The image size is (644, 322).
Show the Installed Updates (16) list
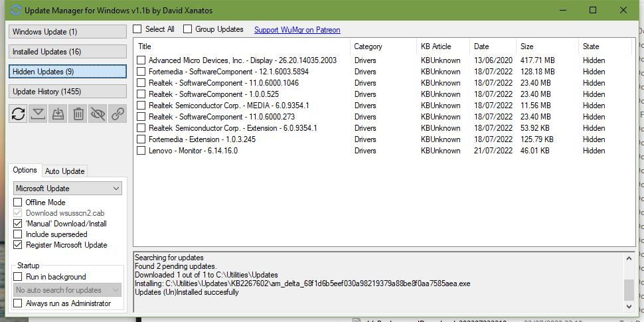[x=68, y=52]
